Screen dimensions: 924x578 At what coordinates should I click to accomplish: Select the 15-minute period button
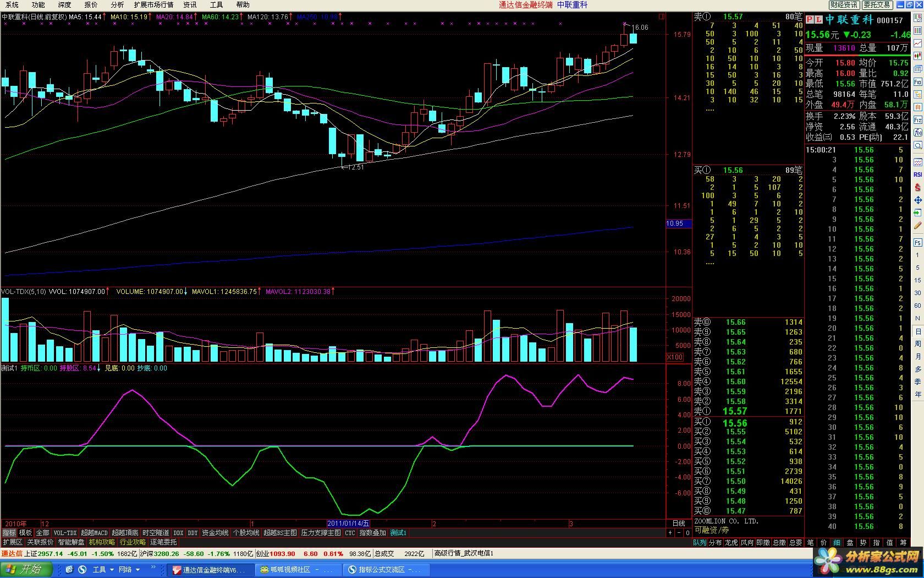coord(917,280)
